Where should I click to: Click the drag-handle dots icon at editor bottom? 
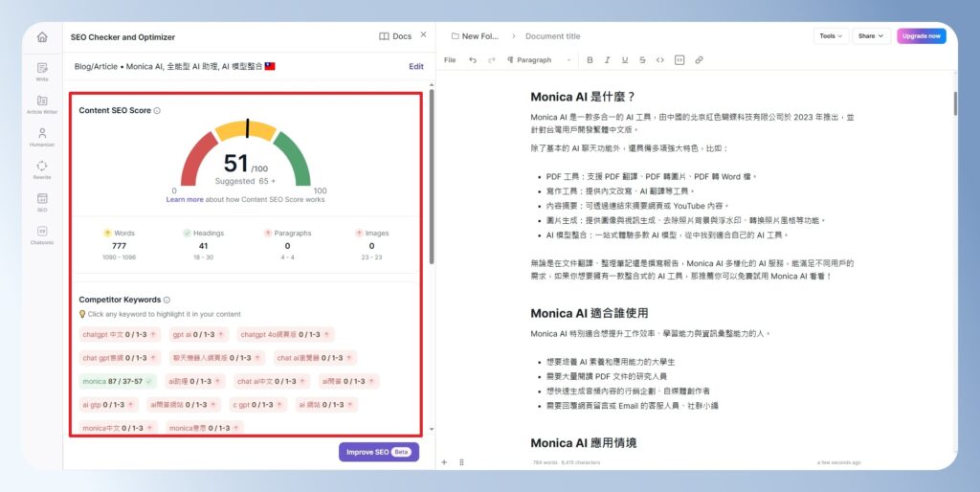tap(461, 462)
